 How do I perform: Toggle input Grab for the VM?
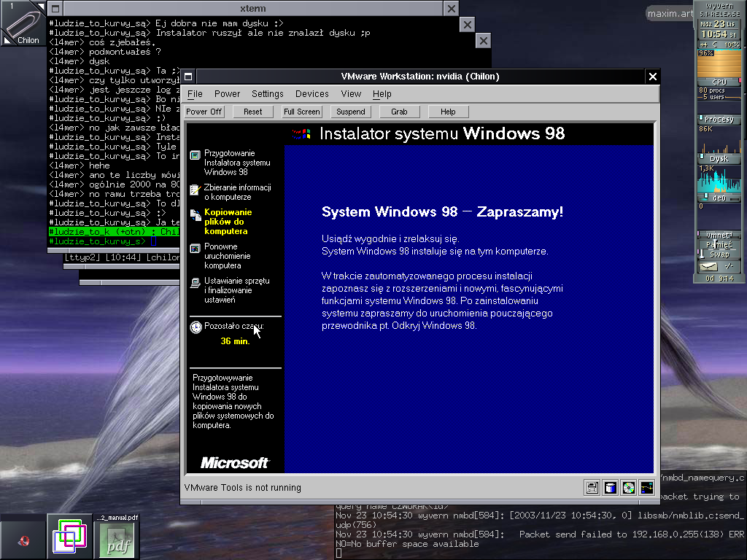click(x=399, y=112)
